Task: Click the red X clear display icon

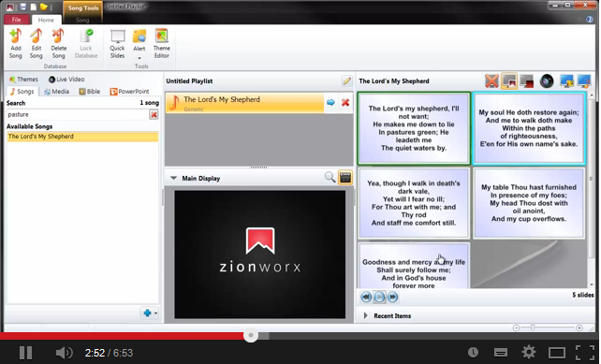Action: 491,80
